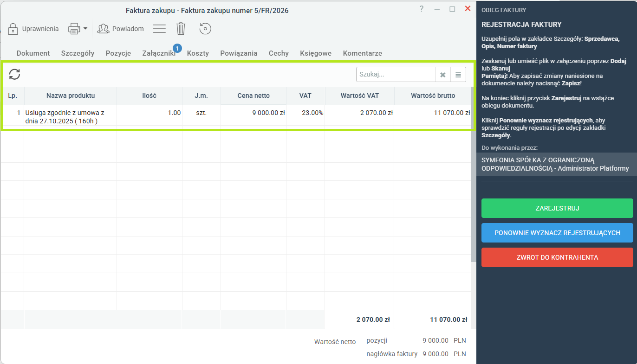Image resolution: width=637 pixels, height=364 pixels.
Task: Click the history revert icon
Action: click(205, 29)
